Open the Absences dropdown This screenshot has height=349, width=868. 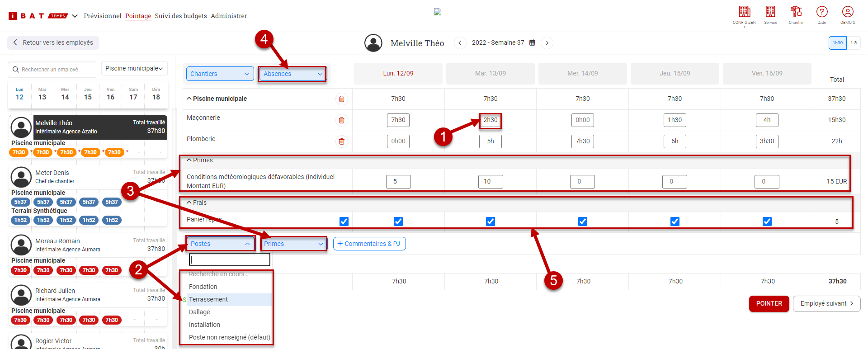(x=292, y=74)
